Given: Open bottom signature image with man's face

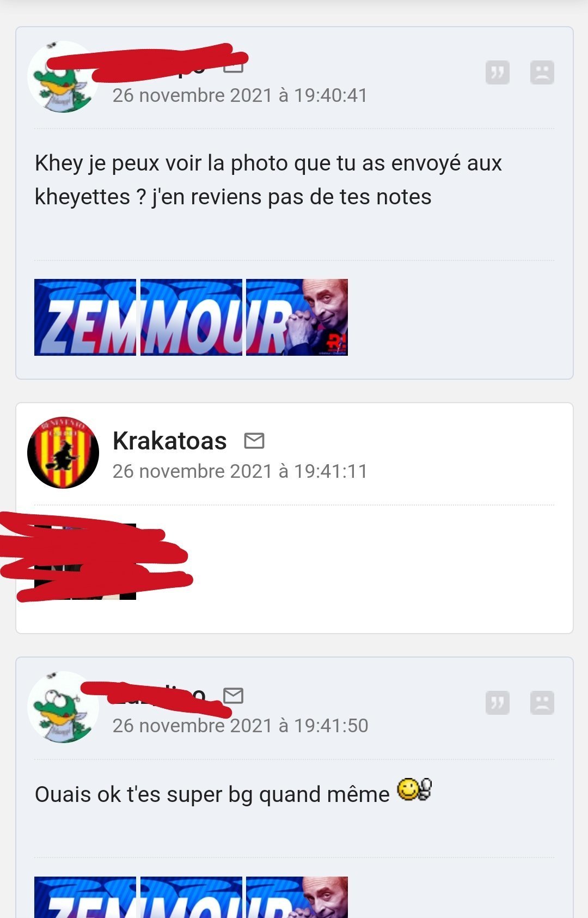Looking at the screenshot, I should pos(297,897).
